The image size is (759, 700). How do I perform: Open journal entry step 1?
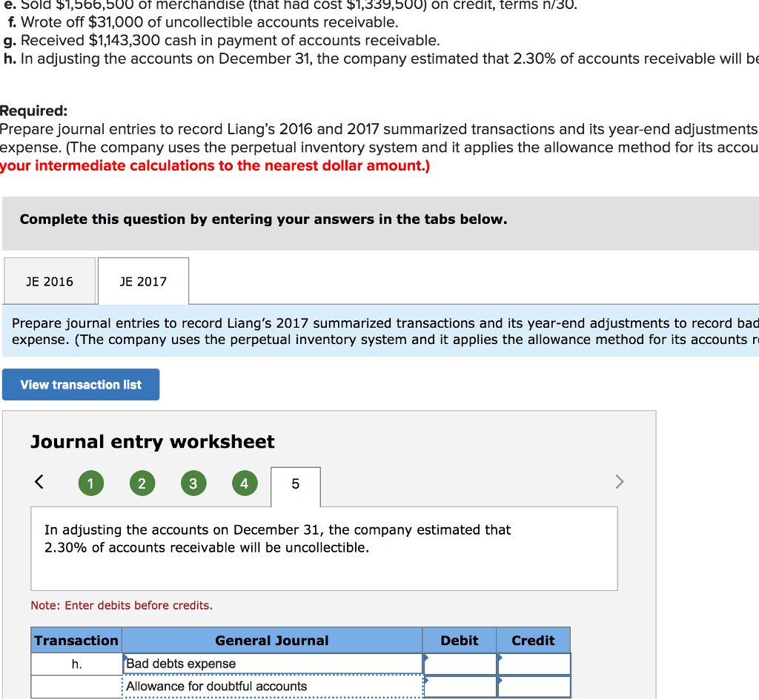tap(91, 483)
